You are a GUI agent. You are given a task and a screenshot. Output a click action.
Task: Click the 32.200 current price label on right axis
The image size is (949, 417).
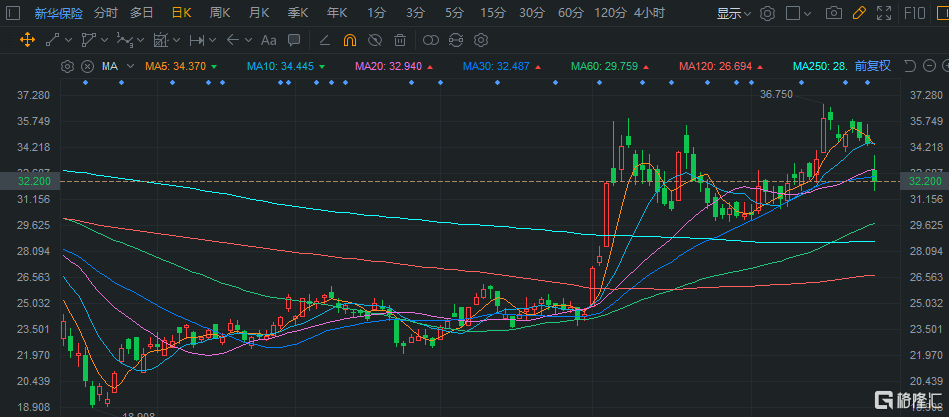click(x=921, y=181)
